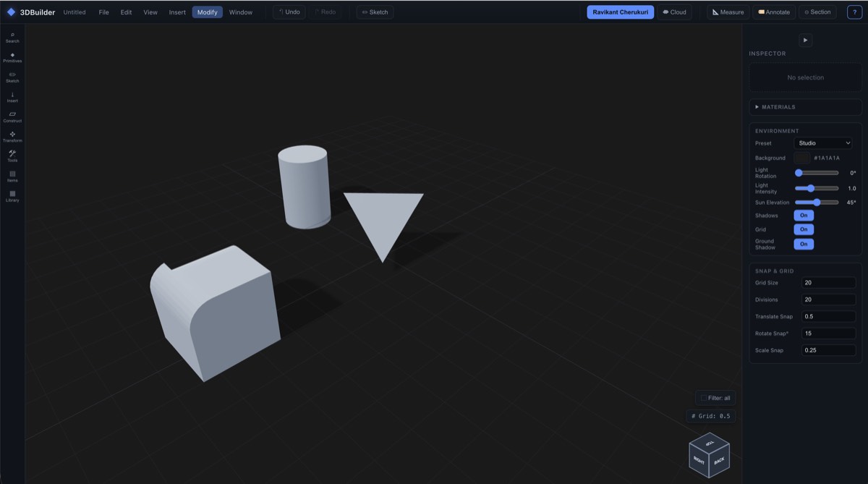The height and width of the screenshot is (484, 868).
Task: Open the Insert menu in menu bar
Action: [177, 12]
